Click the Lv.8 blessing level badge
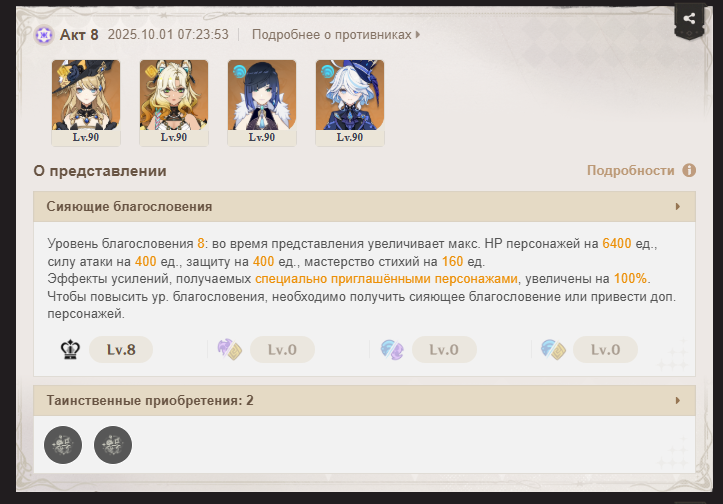 point(121,350)
